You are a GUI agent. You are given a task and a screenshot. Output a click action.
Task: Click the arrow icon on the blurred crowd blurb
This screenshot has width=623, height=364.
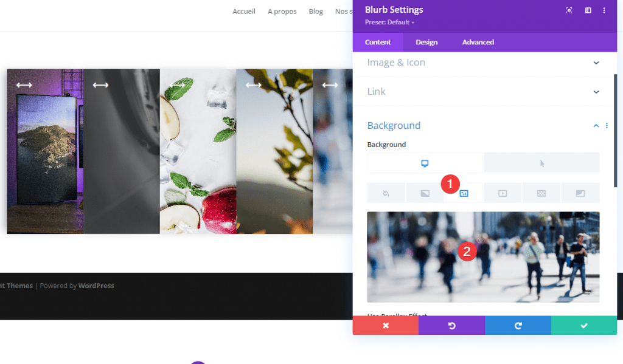pyautogui.click(x=330, y=85)
